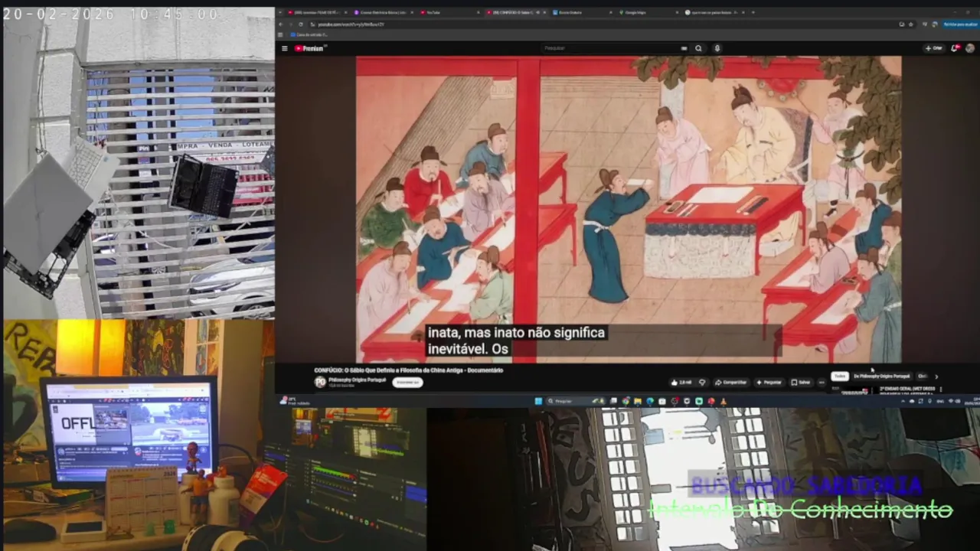Click the Perguntar button
The height and width of the screenshot is (551, 980).
click(x=769, y=382)
